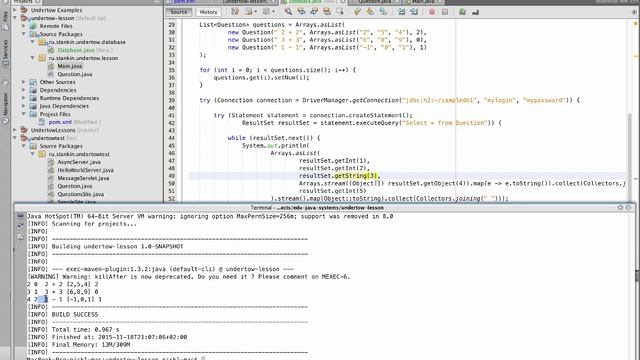Viewport: 640px width, 360px height.
Task: Open Main.java in undertow.lesson package
Action: [x=69, y=66]
